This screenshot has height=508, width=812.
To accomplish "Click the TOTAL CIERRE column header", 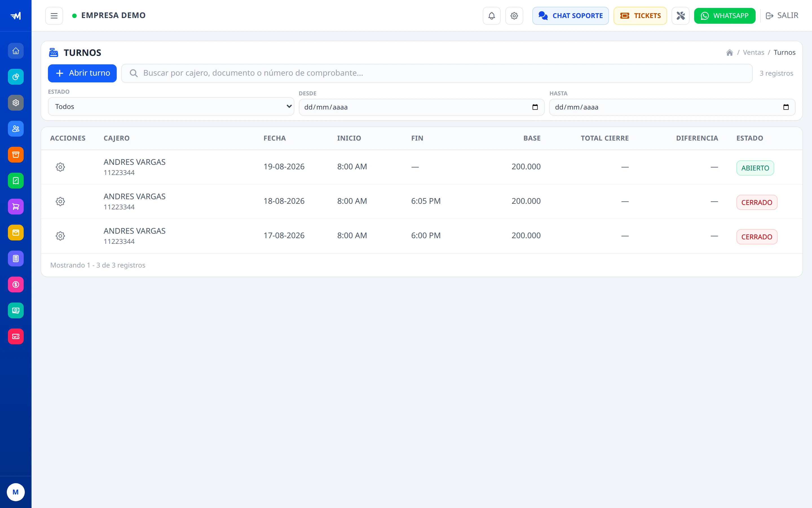I will (605, 138).
